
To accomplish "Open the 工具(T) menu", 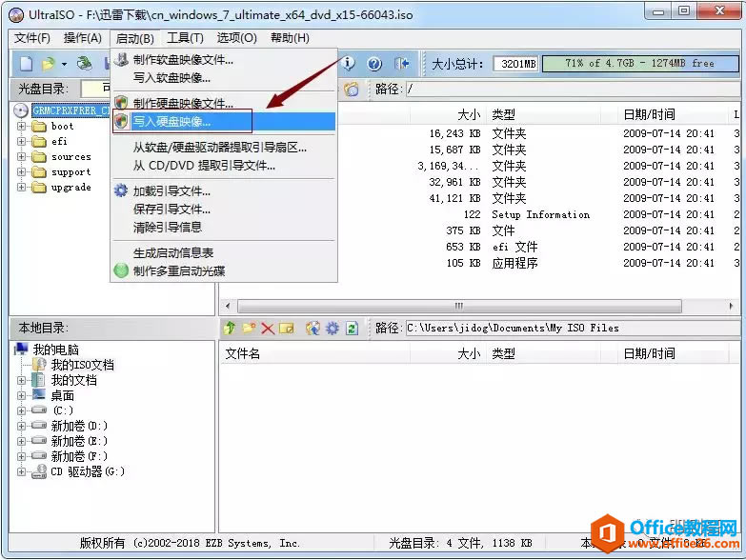I will [x=185, y=38].
